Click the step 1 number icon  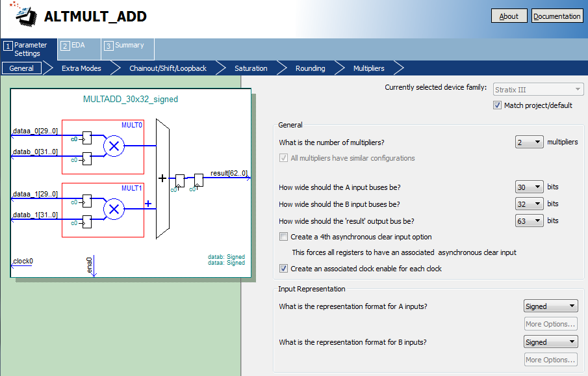(8, 46)
